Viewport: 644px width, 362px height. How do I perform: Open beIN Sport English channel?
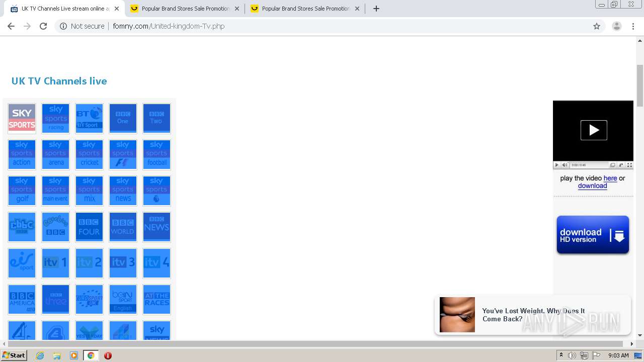coord(123,299)
